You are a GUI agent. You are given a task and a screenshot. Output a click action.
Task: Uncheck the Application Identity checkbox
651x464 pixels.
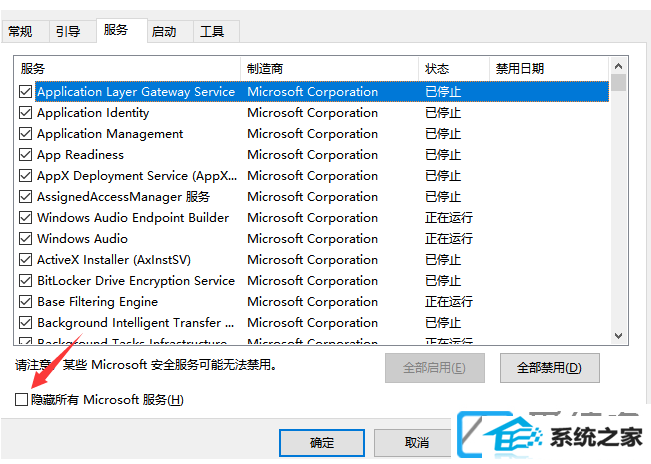click(25, 113)
